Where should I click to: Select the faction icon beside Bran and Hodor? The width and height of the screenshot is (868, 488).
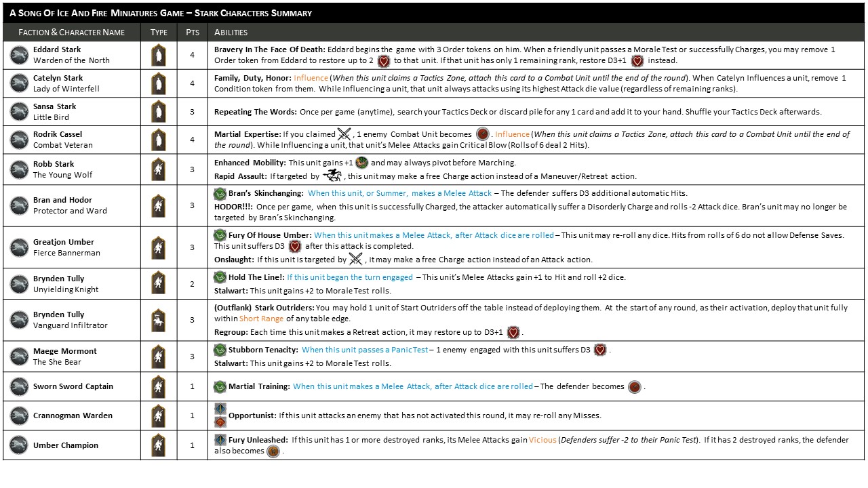19,205
